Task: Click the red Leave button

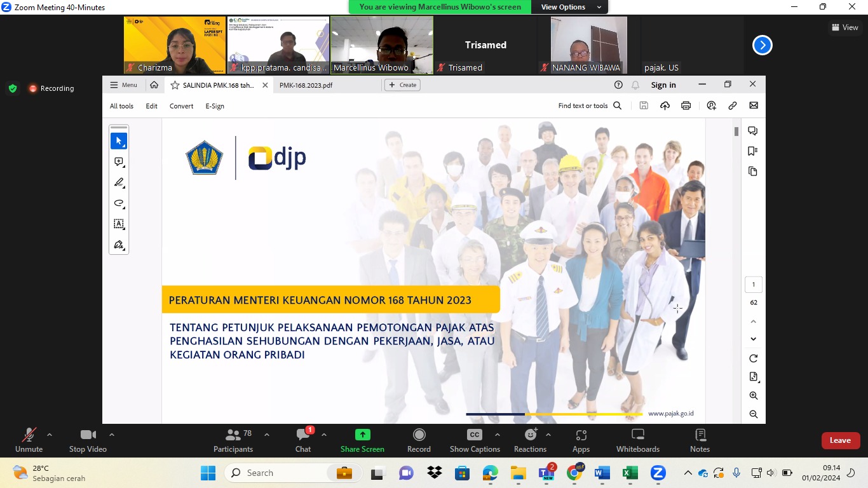Action: (840, 440)
